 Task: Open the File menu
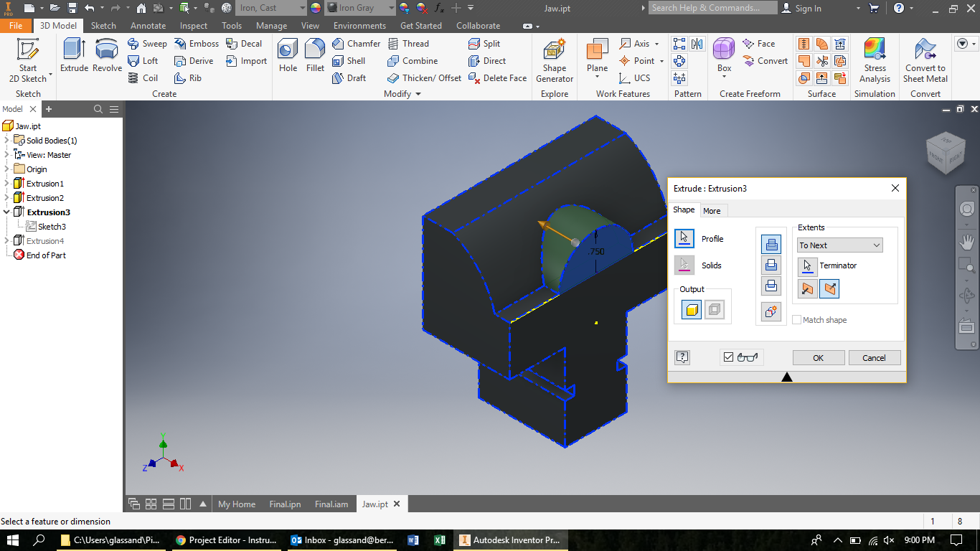16,25
